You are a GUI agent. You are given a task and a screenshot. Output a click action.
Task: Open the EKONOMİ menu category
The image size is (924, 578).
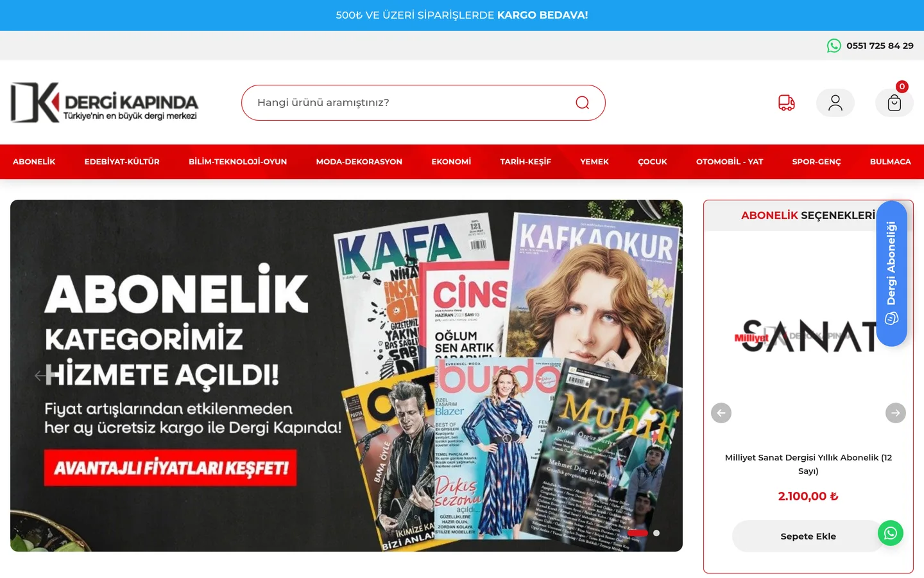tap(451, 162)
